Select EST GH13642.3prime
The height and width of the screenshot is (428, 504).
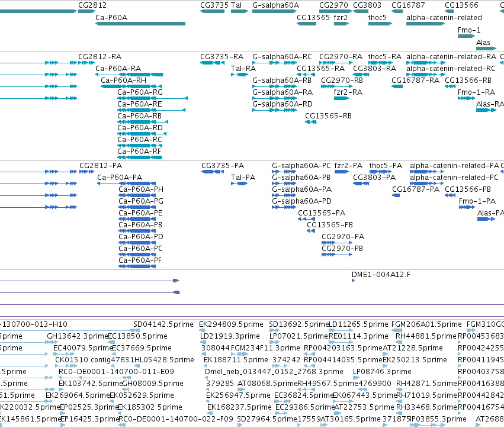pyautogui.click(x=78, y=336)
